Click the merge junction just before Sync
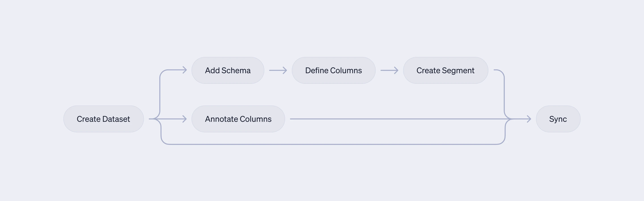Screen dimensions: 644x201 point(510,119)
